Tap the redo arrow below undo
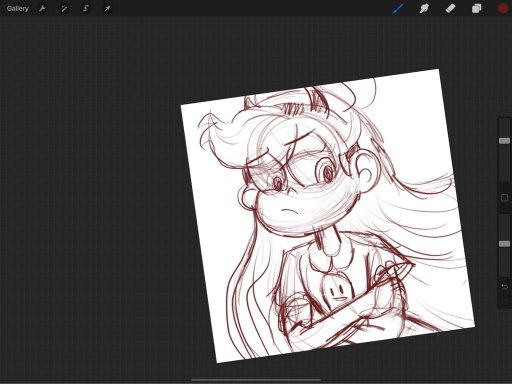Screen dimensions: 512x384 click(x=504, y=301)
